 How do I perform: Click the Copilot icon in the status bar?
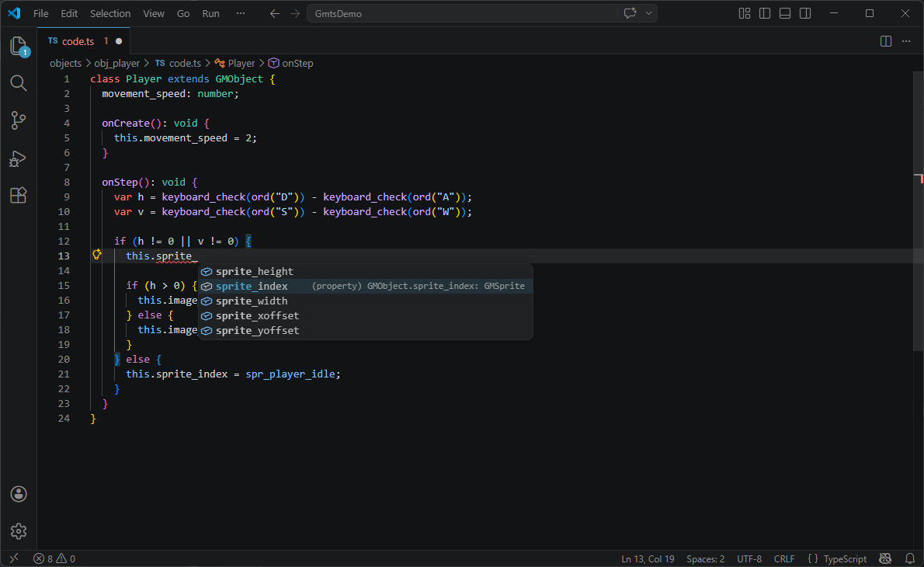tap(885, 558)
